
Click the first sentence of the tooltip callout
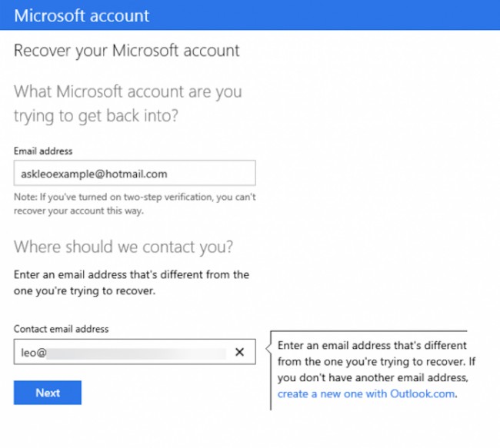tap(372, 352)
